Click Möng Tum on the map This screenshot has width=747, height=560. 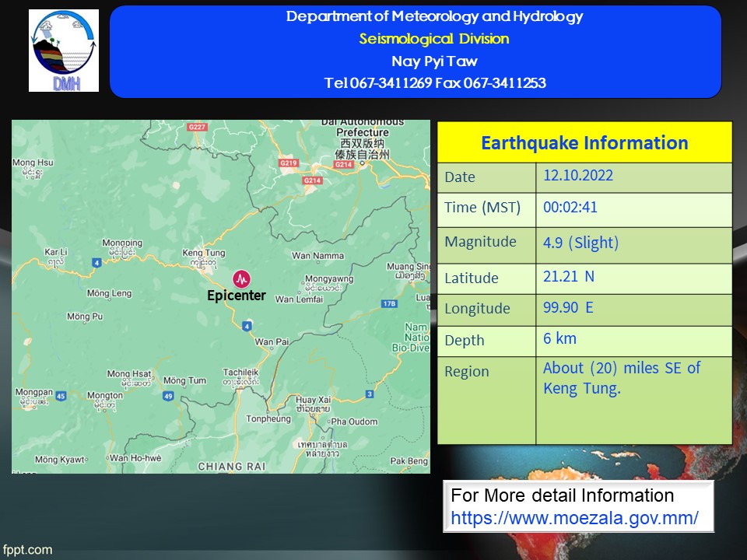click(x=185, y=380)
